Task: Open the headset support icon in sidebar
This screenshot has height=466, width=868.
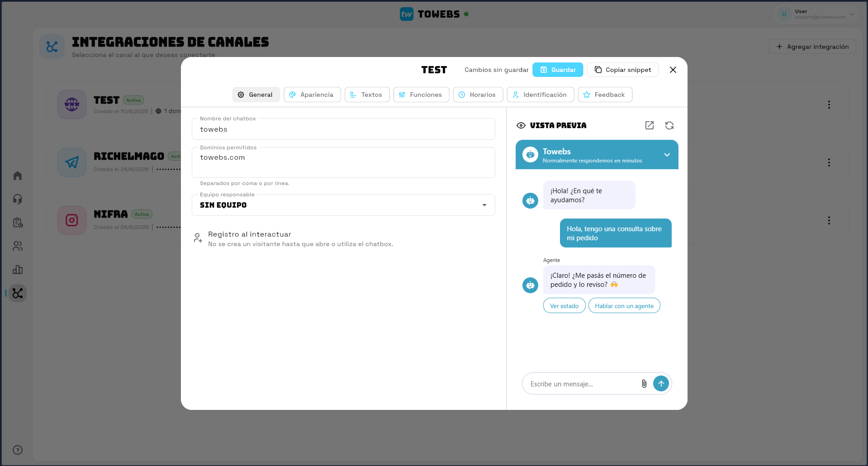Action: tap(18, 199)
